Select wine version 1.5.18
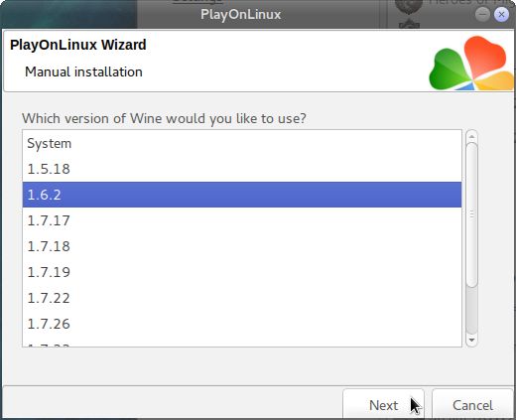 [242, 169]
